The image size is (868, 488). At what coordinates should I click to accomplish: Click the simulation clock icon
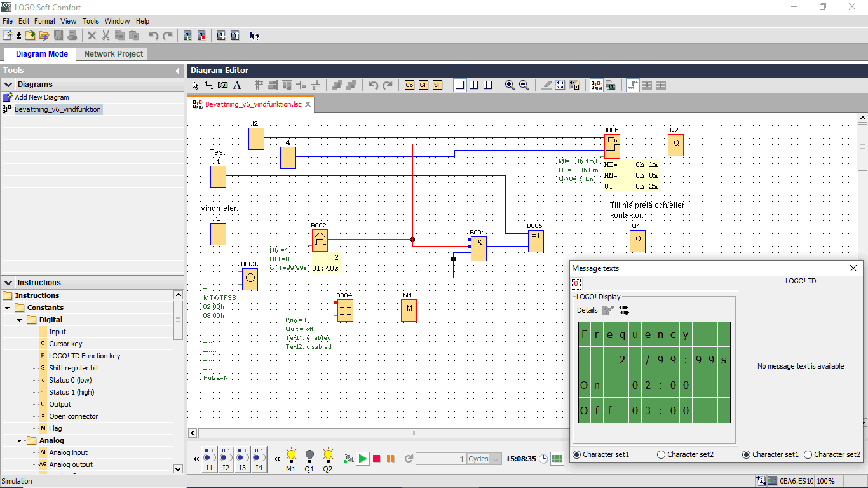point(543,459)
